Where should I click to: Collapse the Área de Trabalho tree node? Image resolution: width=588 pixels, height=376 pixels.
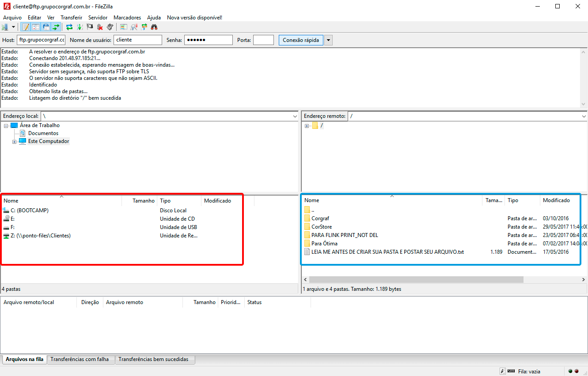6,125
